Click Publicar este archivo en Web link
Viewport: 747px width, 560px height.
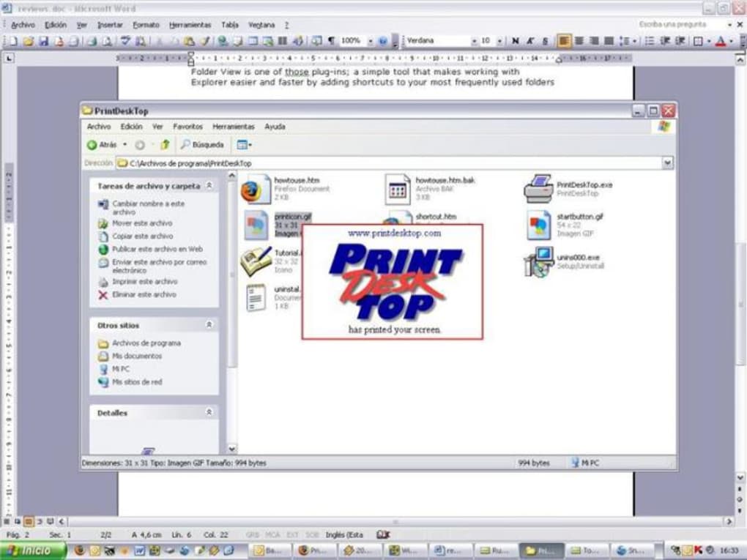click(x=157, y=249)
